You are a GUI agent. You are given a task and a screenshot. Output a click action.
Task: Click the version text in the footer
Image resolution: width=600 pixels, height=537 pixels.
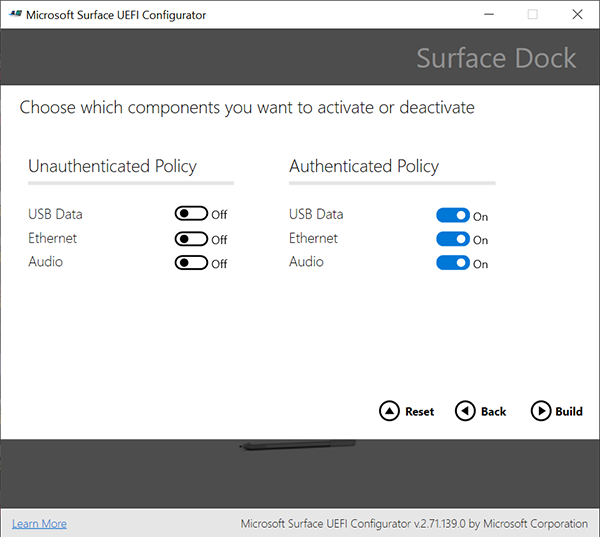(x=414, y=524)
